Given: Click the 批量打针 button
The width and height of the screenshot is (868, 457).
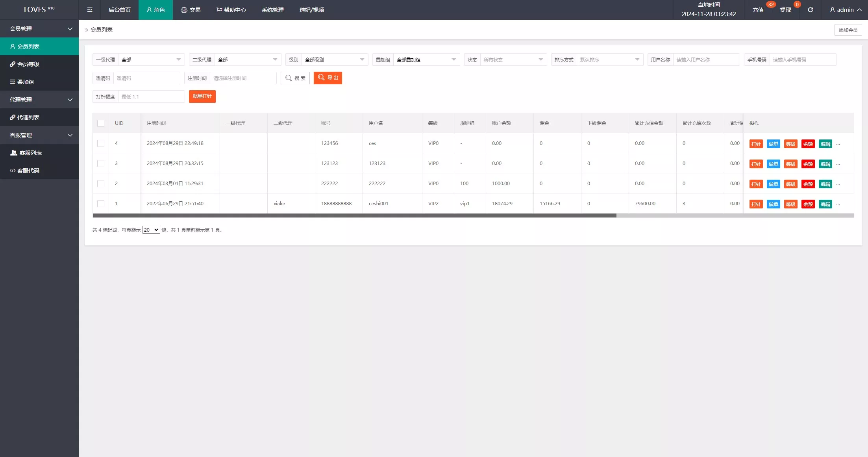Looking at the screenshot, I should point(202,97).
